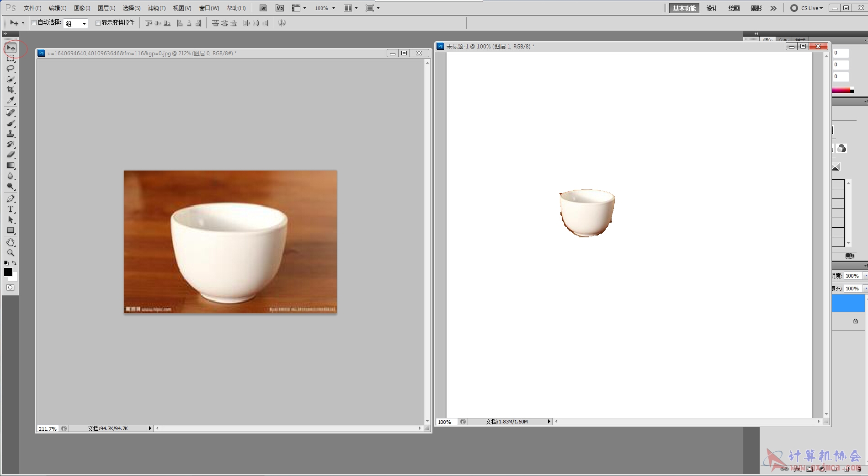Select the Dodge tool

click(x=11, y=186)
